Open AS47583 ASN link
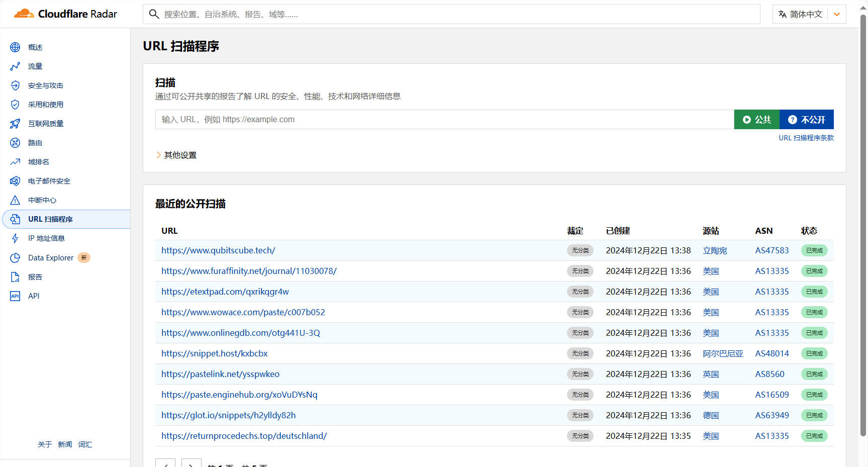This screenshot has width=868, height=467. [x=772, y=250]
